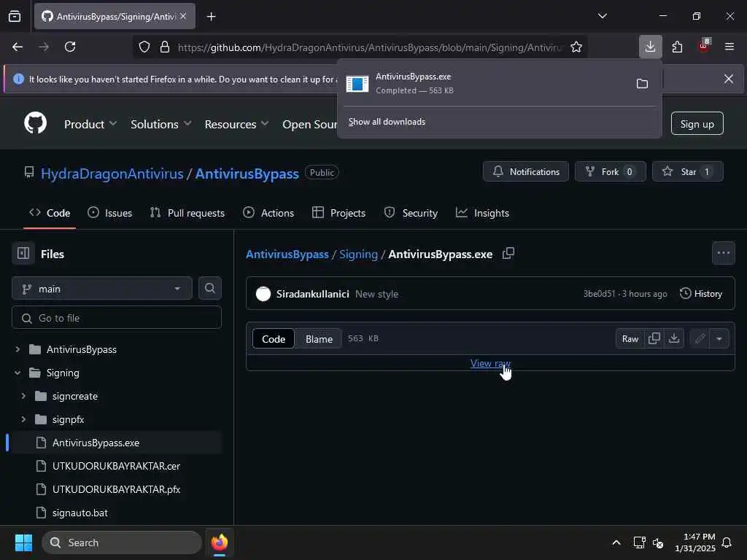Image resolution: width=747 pixels, height=560 pixels.
Task: Click the GitHub Octocat logo
Action: pos(35,122)
